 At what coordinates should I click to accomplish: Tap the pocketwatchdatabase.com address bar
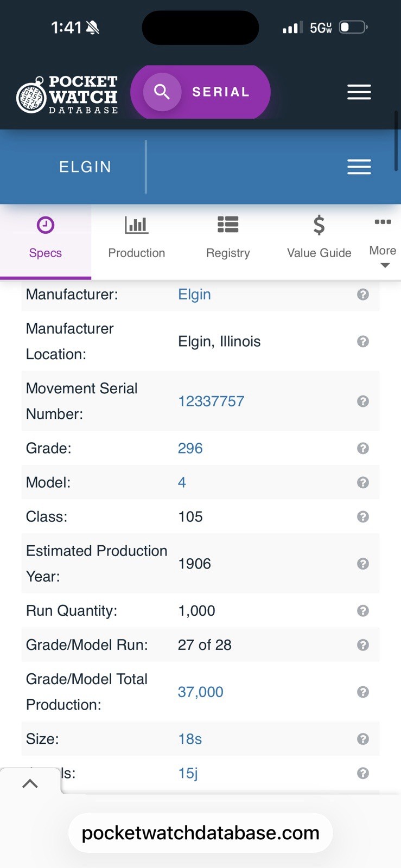point(200,833)
